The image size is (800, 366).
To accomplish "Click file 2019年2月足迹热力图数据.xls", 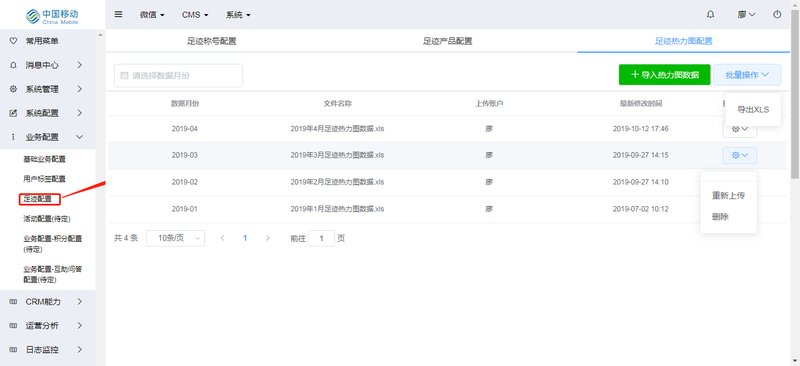I will pos(337,182).
